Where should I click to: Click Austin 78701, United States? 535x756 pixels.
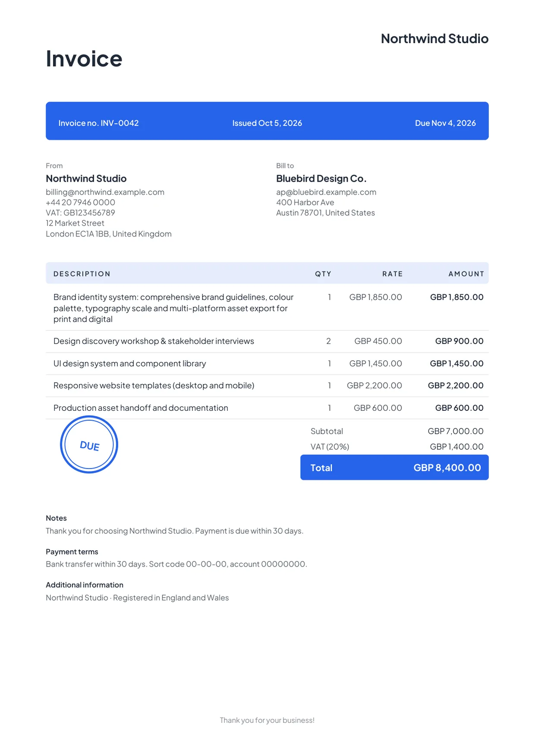325,213
